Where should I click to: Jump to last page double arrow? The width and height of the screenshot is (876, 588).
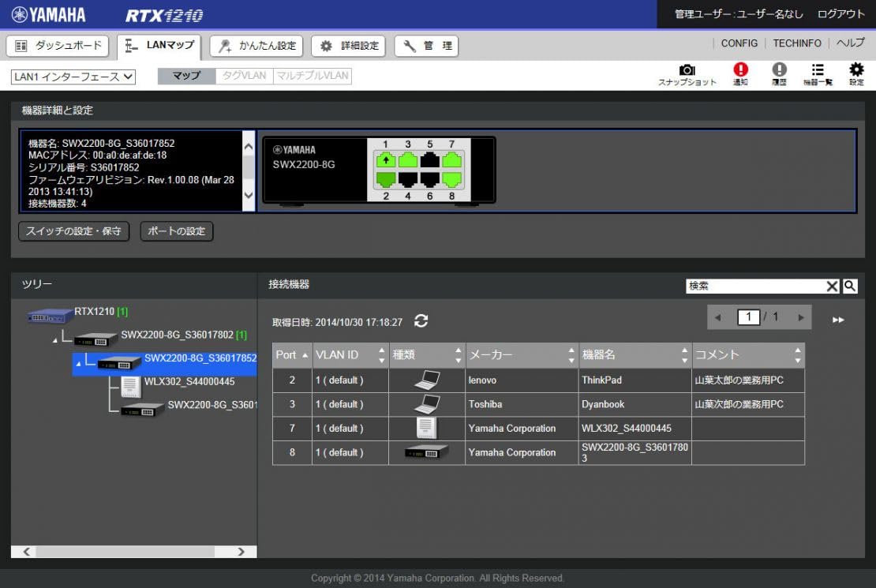click(x=838, y=320)
